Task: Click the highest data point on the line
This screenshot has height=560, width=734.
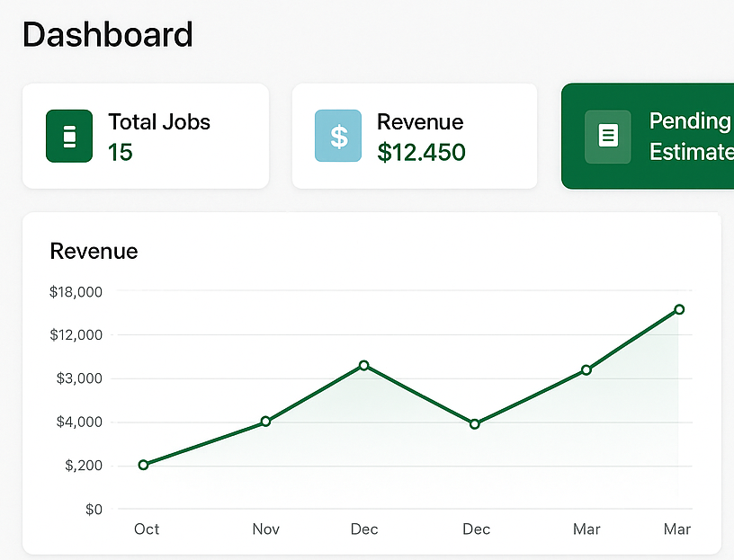Action: click(x=679, y=309)
